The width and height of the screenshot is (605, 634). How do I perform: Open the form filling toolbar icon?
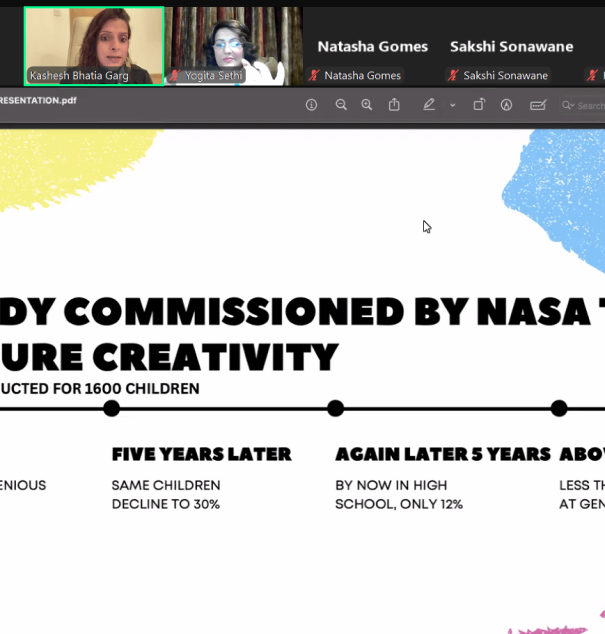(538, 105)
